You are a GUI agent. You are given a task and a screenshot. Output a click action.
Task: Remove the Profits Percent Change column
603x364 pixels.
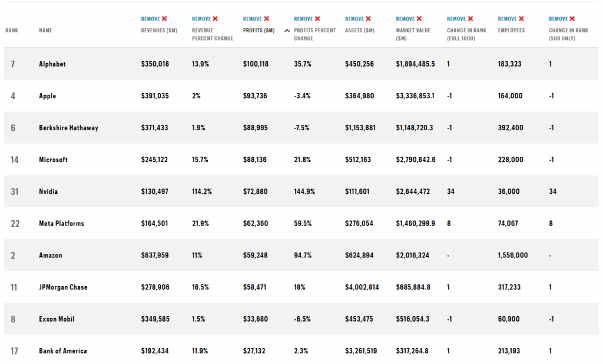(307, 19)
